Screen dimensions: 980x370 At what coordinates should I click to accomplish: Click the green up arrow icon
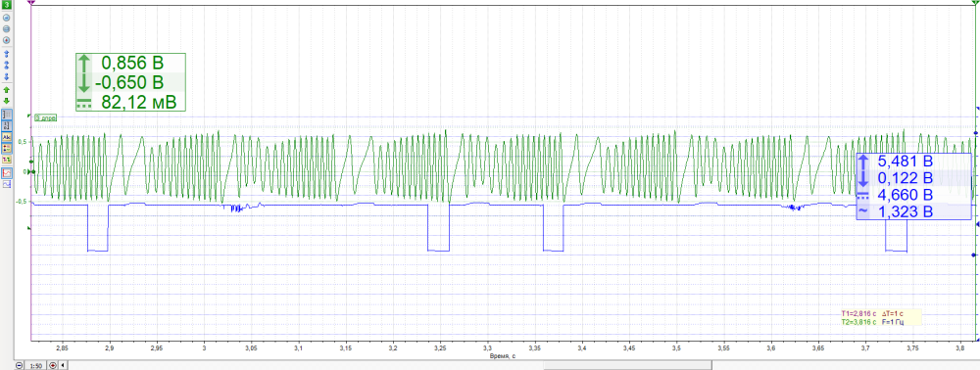pyautogui.click(x=6, y=90)
